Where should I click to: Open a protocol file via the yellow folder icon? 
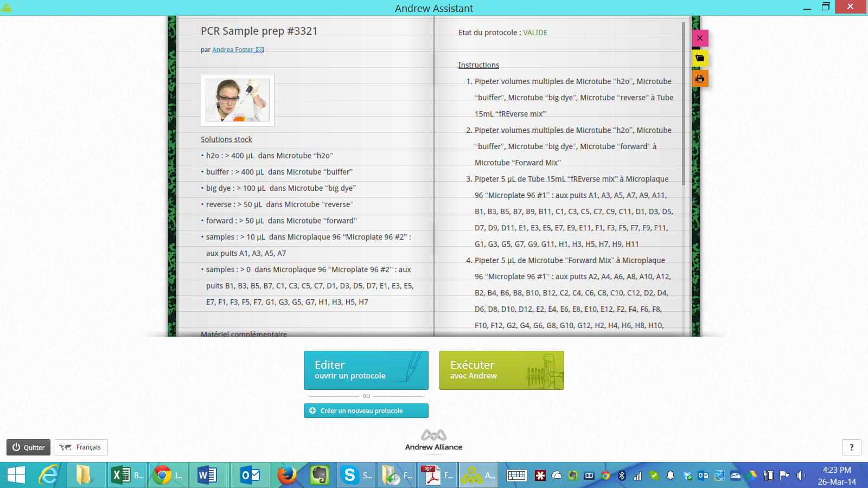(x=700, y=58)
